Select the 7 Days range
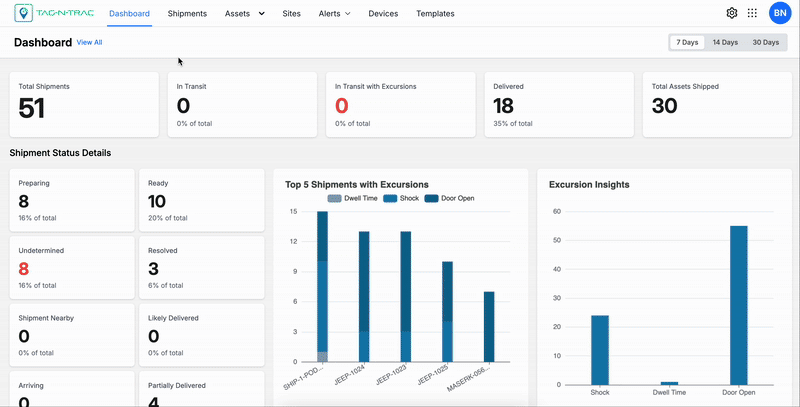 (687, 42)
